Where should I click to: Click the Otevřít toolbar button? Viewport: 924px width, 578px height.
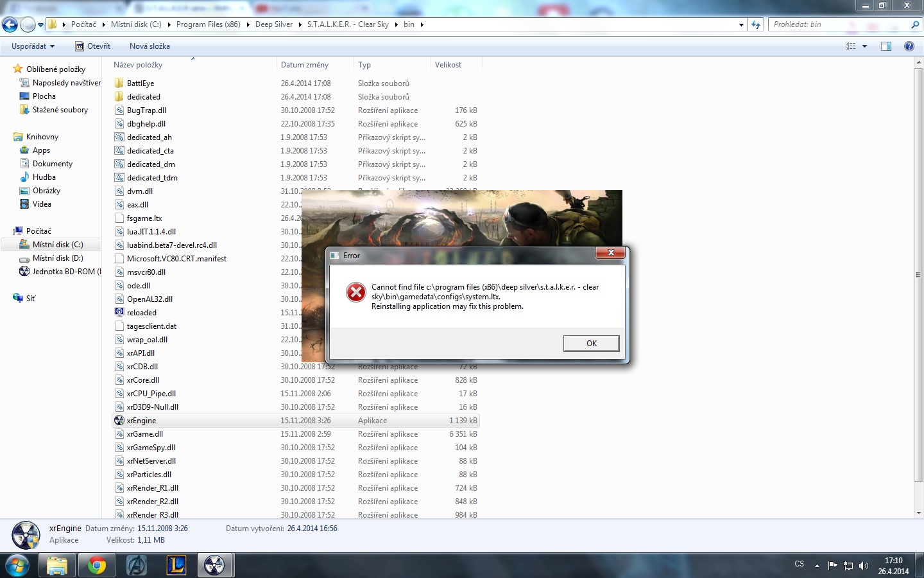[x=93, y=46]
